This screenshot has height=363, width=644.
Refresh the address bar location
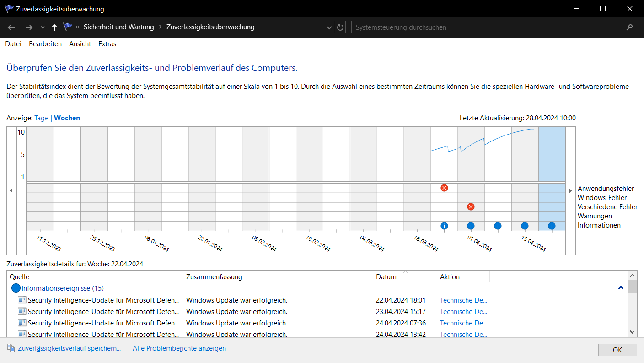click(340, 27)
